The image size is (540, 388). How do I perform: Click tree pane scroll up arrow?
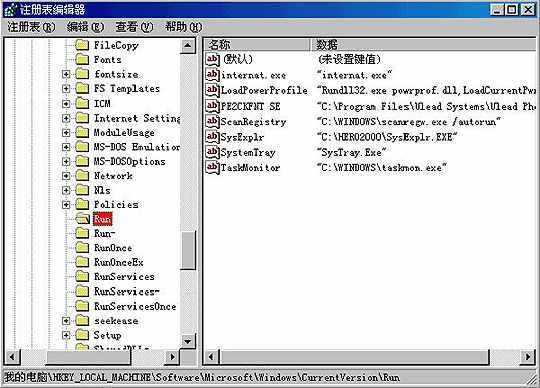188,45
